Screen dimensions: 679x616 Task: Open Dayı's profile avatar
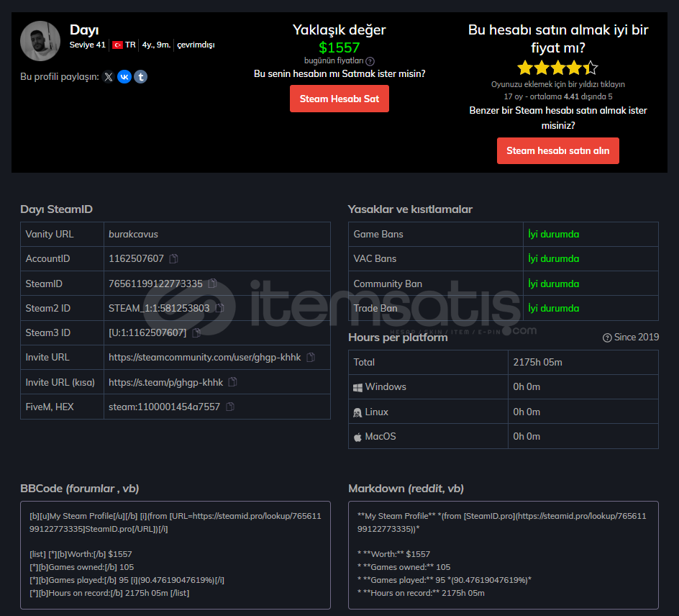[x=40, y=41]
